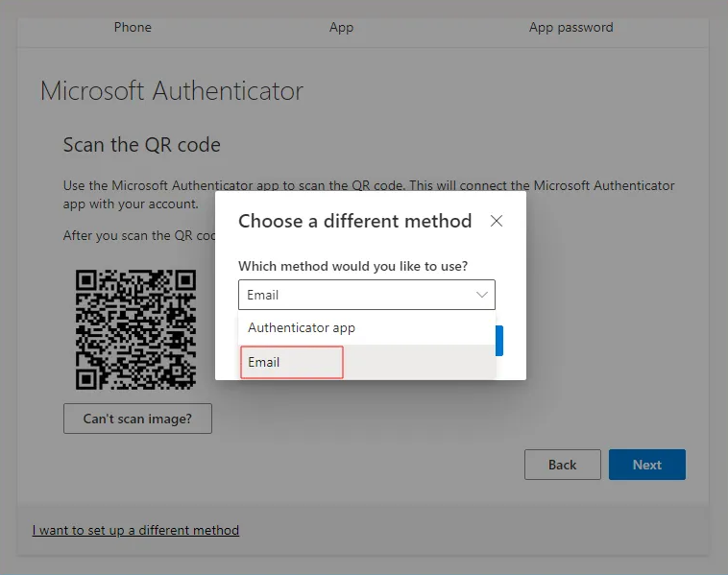Click the chevron arrow of the method combo box
Viewport: 728px width, 575px height.
tap(482, 295)
